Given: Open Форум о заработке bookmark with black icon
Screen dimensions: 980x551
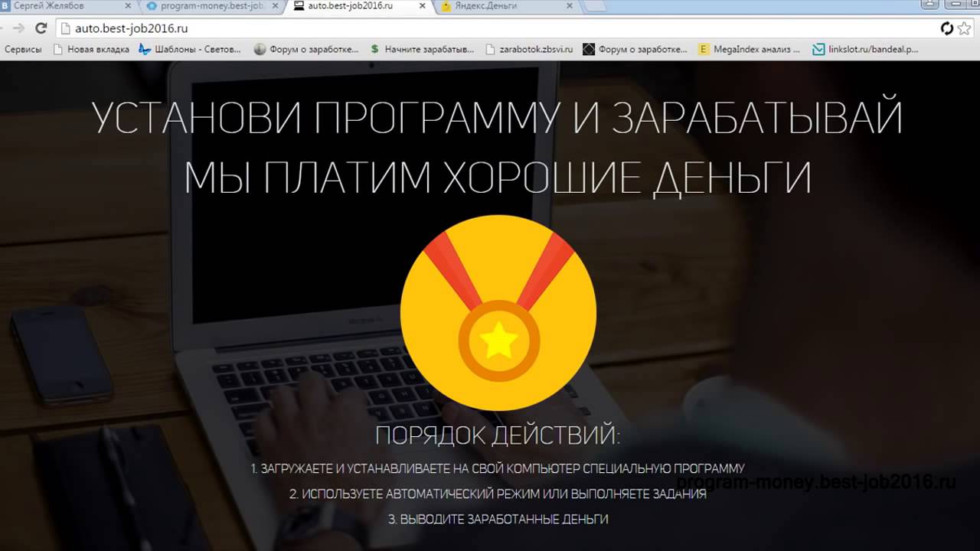Looking at the screenshot, I should pyautogui.click(x=635, y=49).
